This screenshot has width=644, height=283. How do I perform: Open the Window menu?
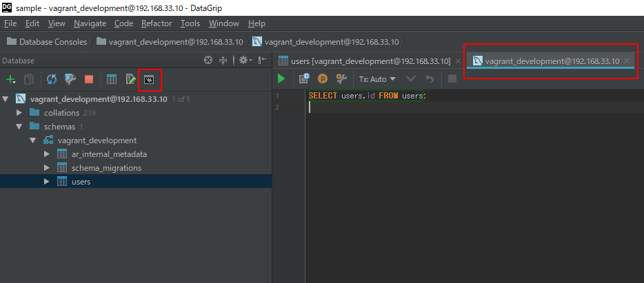click(x=224, y=23)
